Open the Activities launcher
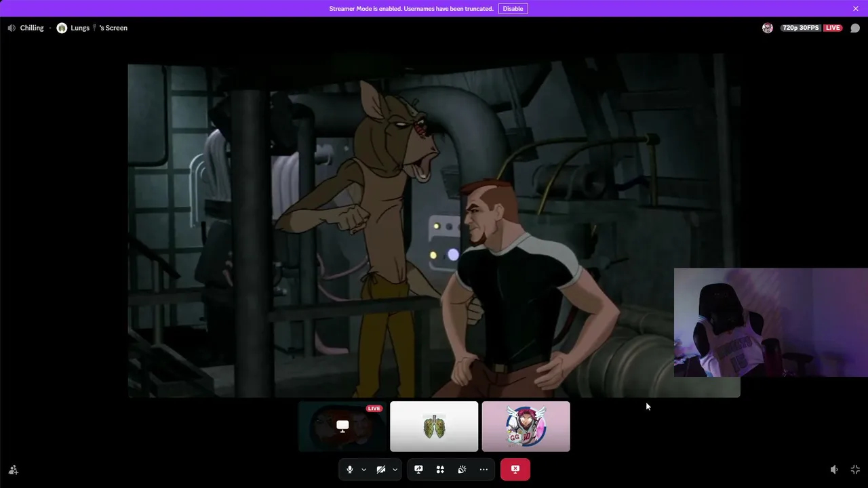 tap(440, 469)
